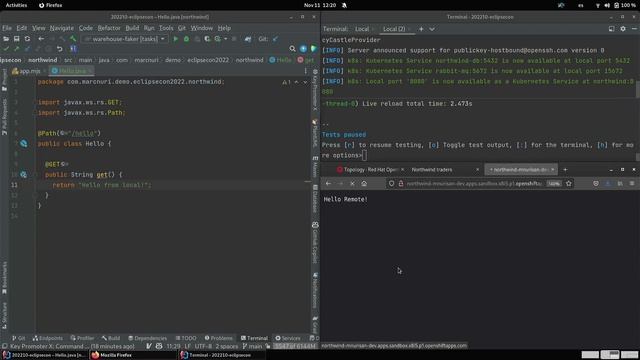Open the 'main' Git branch selector in status bar
This screenshot has height=360, width=640.
point(252,346)
